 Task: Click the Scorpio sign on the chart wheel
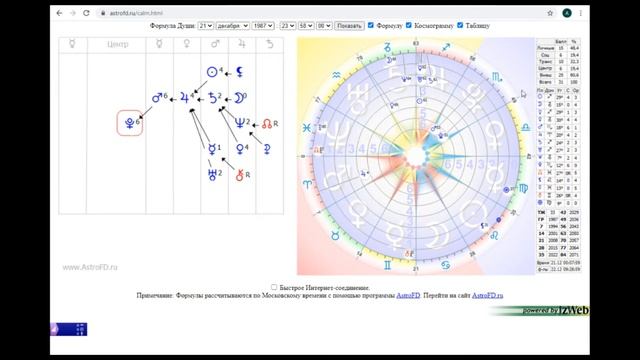point(497,76)
